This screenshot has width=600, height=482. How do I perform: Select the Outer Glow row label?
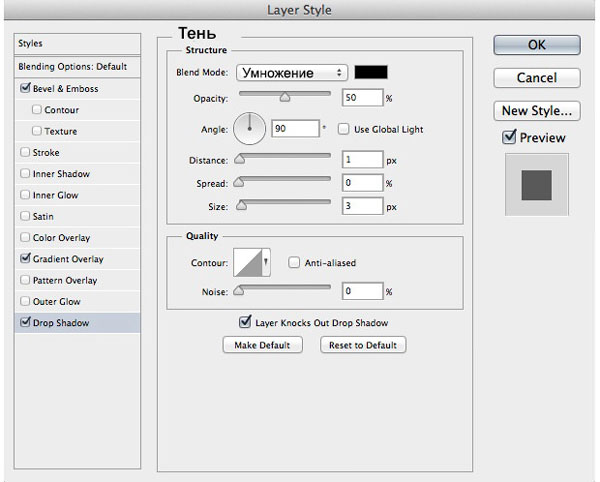[57, 302]
